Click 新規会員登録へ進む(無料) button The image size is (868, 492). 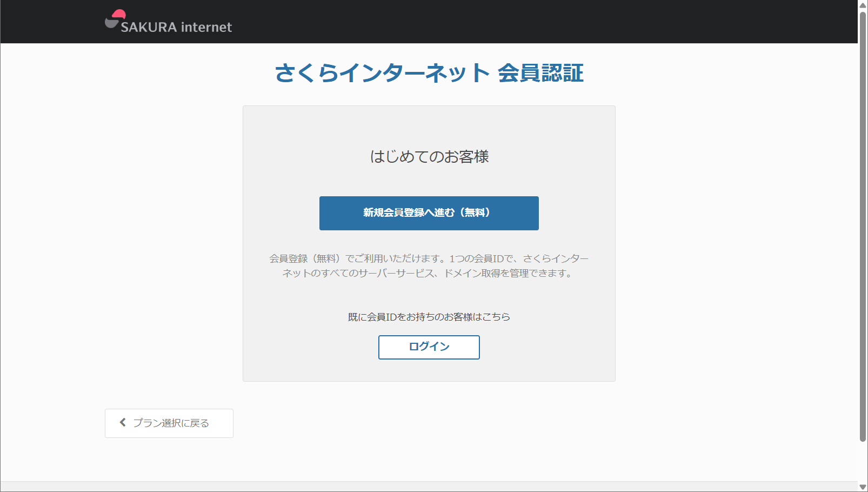(429, 213)
